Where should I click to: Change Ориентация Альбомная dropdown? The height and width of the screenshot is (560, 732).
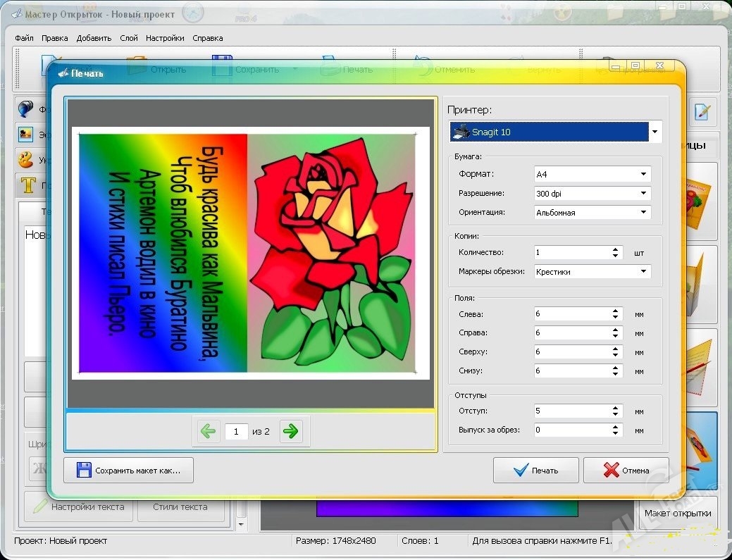[x=592, y=212]
